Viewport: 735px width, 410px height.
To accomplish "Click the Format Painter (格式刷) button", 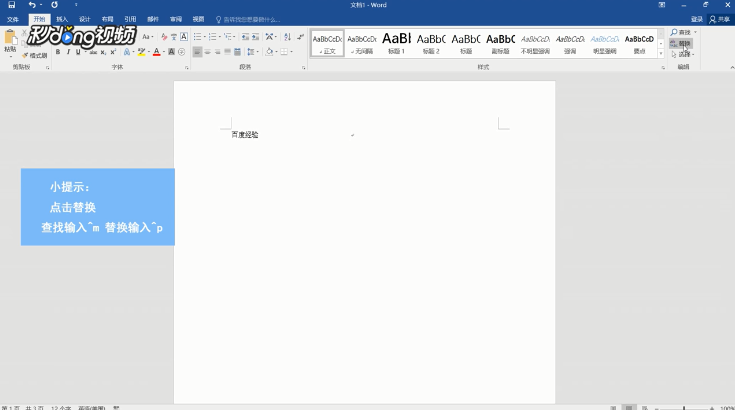I will pyautogui.click(x=35, y=55).
